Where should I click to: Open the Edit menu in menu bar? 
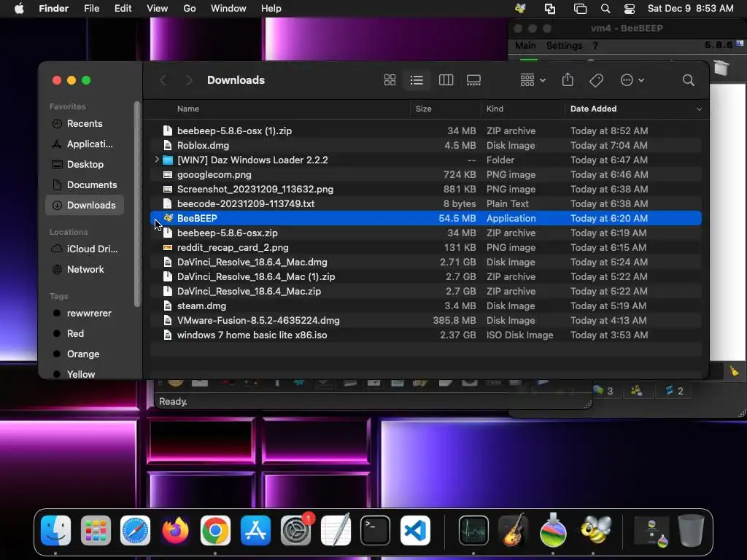point(123,9)
